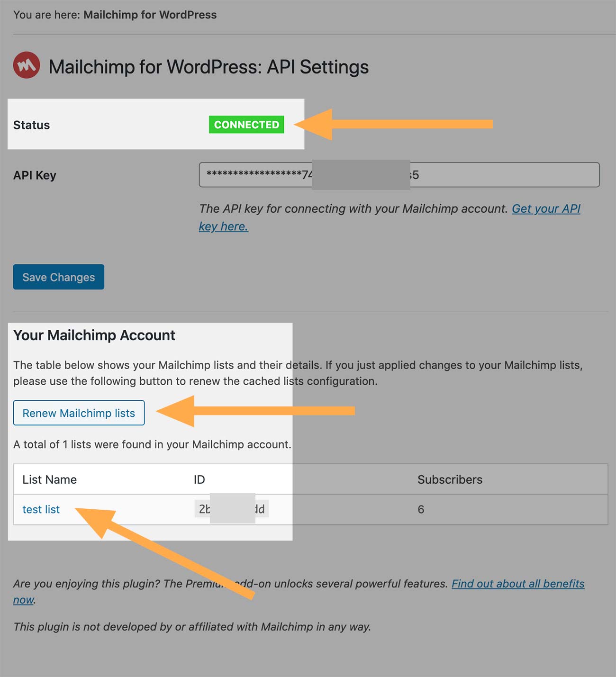
Task: Click the List Name column header
Action: (49, 479)
